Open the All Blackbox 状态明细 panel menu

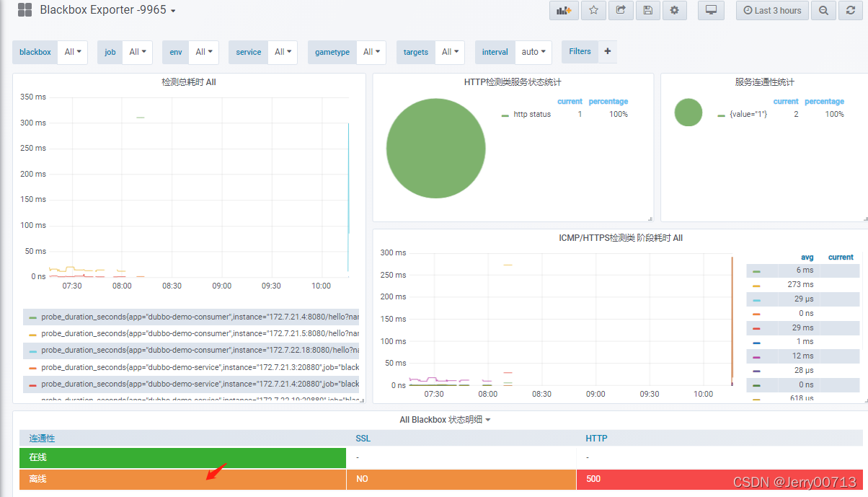pyautogui.click(x=445, y=420)
